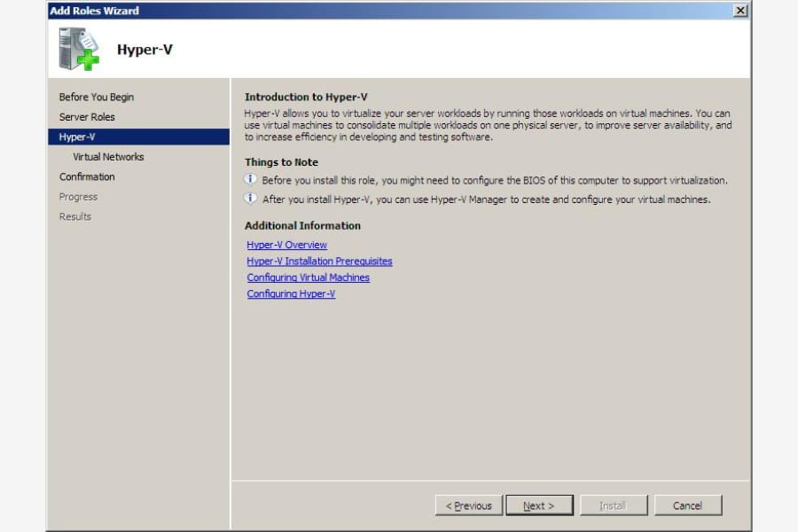The width and height of the screenshot is (798, 532).
Task: Open the Virtual Networks step
Action: (x=108, y=157)
